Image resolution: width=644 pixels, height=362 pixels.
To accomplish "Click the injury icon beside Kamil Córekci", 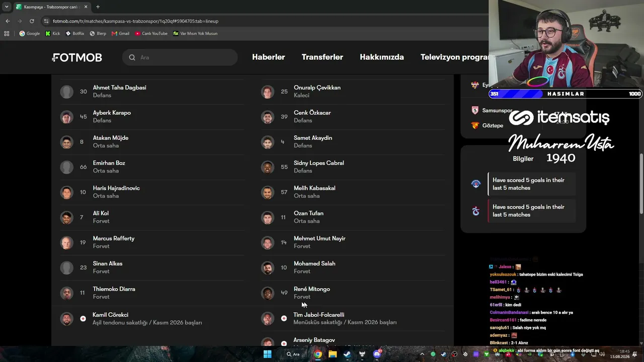I will pos(83,319).
